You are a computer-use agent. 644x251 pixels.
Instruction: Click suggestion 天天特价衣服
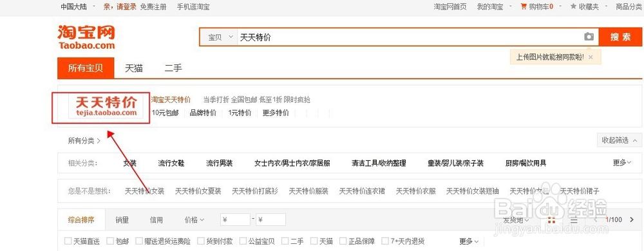click(415, 191)
